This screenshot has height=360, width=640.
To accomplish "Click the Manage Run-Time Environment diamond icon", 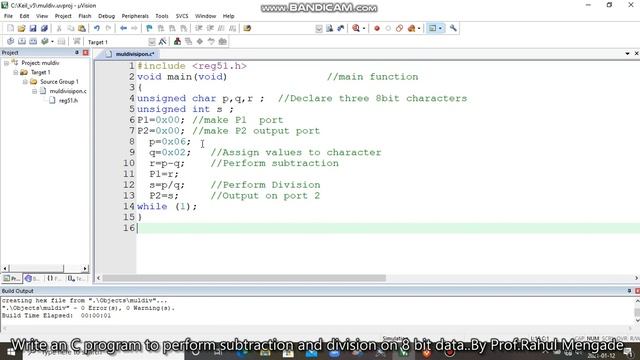I will (200, 42).
